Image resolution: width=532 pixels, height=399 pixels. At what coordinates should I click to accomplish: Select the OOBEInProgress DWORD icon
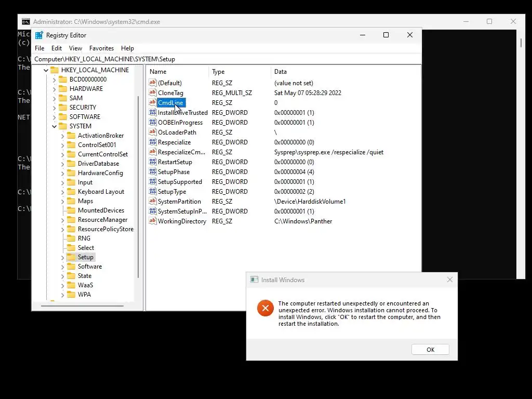(x=153, y=122)
